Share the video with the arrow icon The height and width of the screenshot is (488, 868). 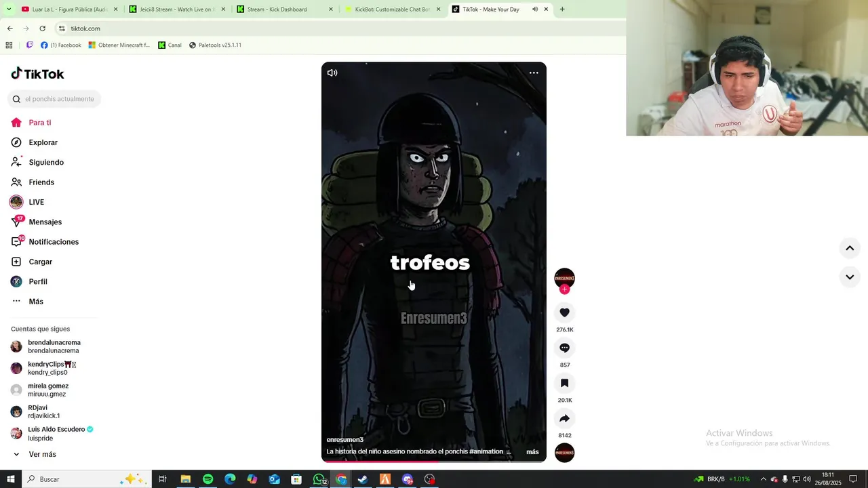564,418
